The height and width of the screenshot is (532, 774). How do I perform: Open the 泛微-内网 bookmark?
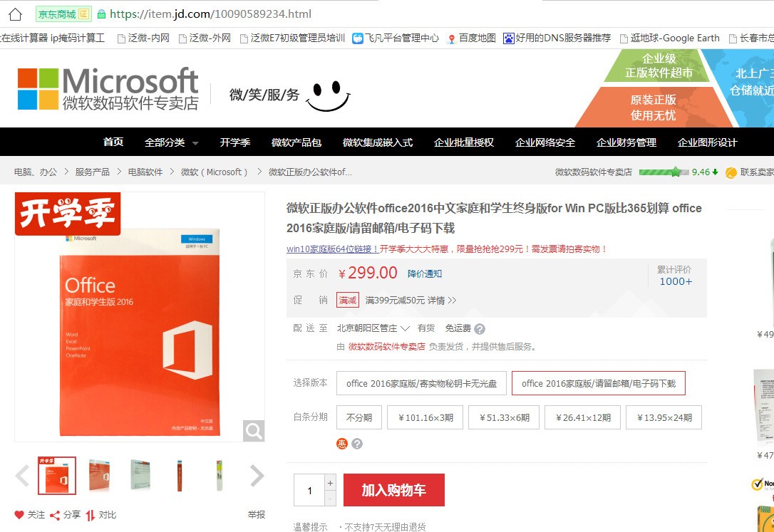pyautogui.click(x=143, y=38)
